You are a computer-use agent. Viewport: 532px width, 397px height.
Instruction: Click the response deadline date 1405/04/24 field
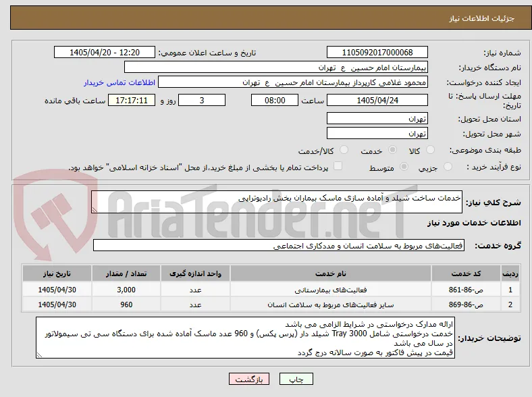tap(377, 100)
